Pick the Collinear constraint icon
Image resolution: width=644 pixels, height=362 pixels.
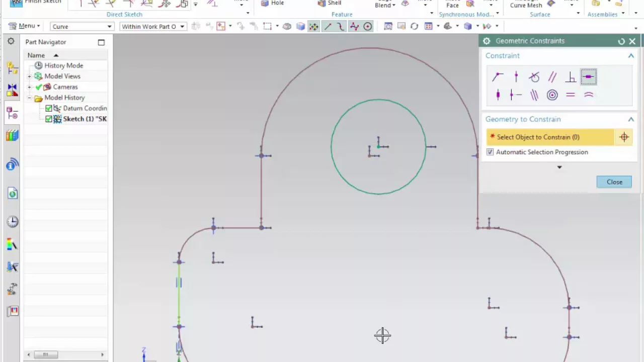pyautogui.click(x=534, y=95)
